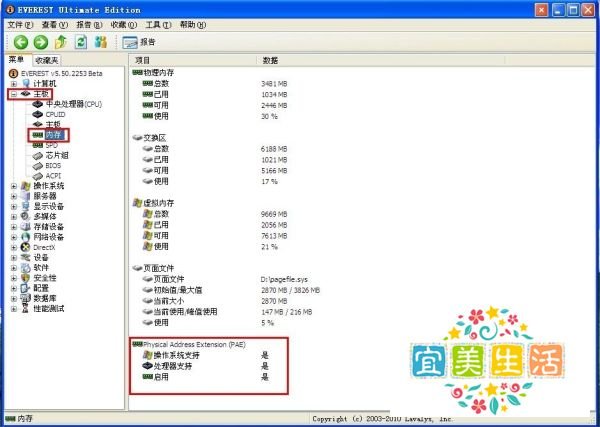This screenshot has height=427, width=600.
Task: Select the 芯片组 tree item
Action: click(x=57, y=155)
